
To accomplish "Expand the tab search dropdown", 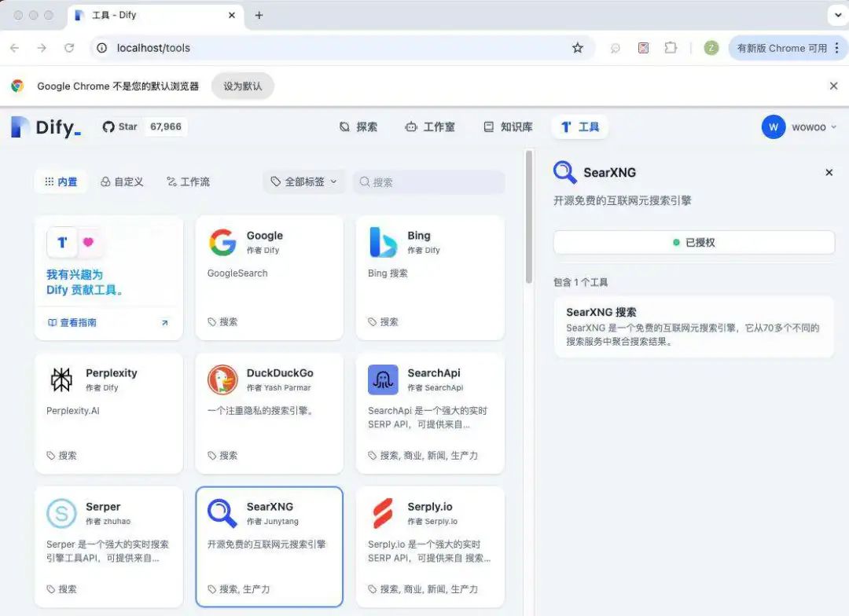I will click(x=838, y=15).
